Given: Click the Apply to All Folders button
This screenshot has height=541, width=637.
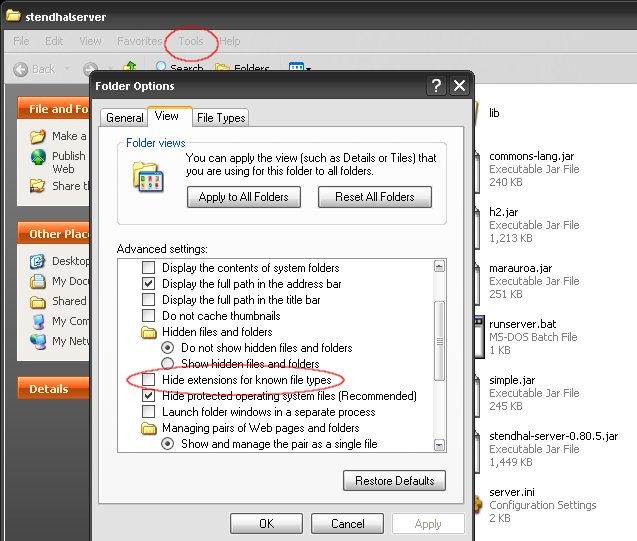Looking at the screenshot, I should [x=243, y=197].
